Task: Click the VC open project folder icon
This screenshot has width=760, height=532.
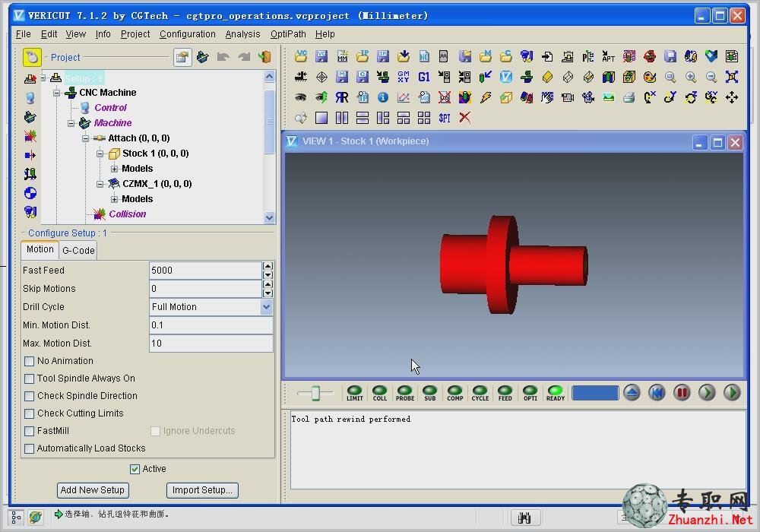Action: pyautogui.click(x=300, y=57)
